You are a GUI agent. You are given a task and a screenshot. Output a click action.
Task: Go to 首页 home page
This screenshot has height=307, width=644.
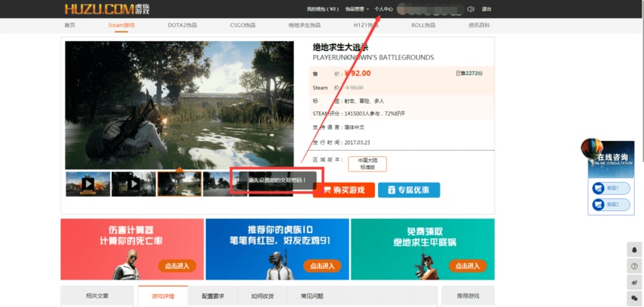[70, 25]
